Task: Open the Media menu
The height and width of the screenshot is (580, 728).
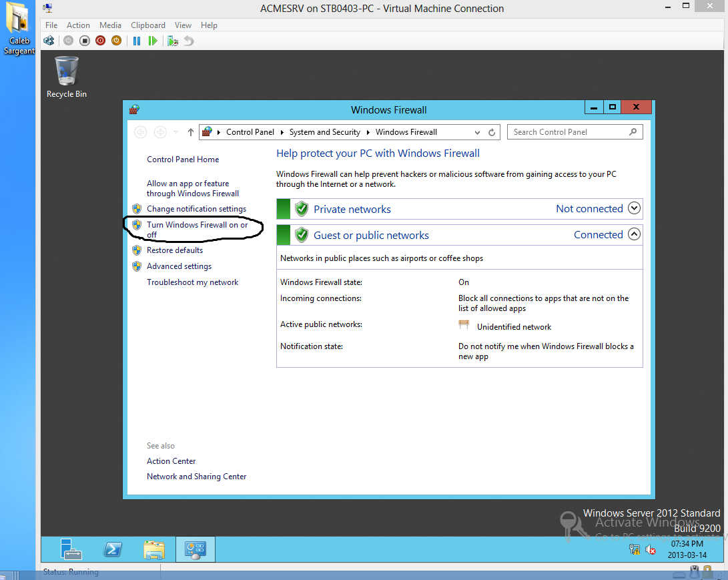Action: 110,25
